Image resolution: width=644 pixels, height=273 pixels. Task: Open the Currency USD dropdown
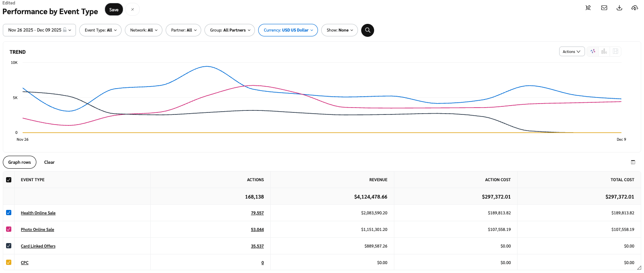point(288,30)
